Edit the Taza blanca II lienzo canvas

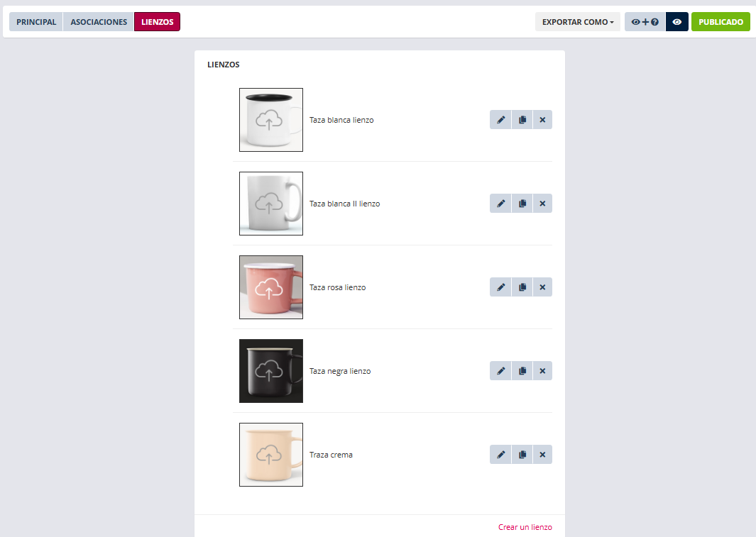coord(500,204)
